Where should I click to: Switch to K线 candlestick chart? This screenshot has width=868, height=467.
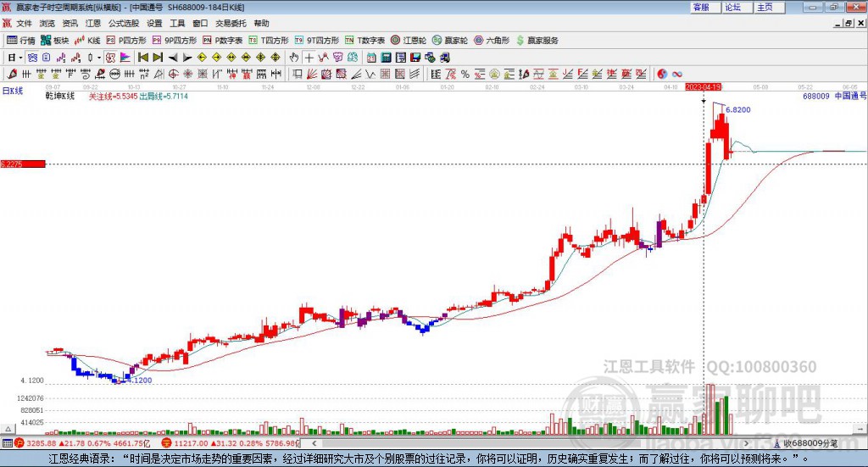coord(87,41)
